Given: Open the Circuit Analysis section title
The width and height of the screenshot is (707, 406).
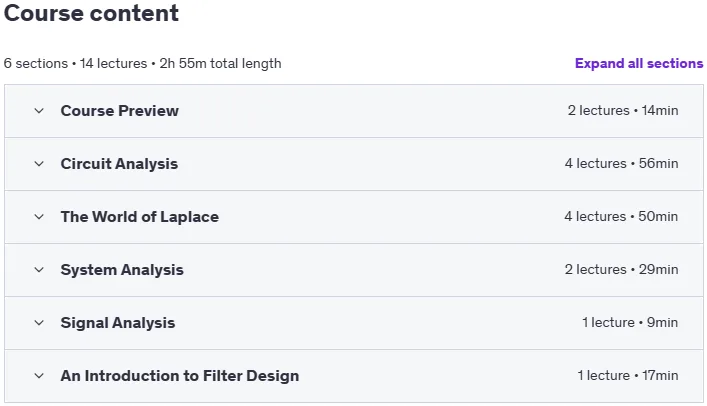Looking at the screenshot, I should click(x=119, y=164).
